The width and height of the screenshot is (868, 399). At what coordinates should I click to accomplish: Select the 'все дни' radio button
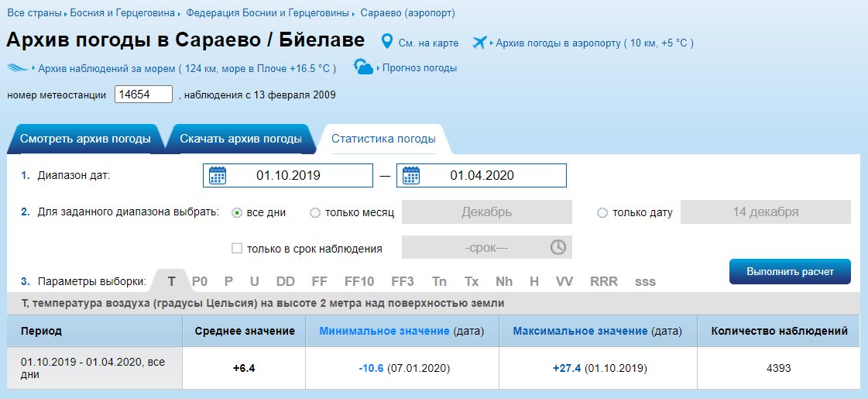click(237, 213)
